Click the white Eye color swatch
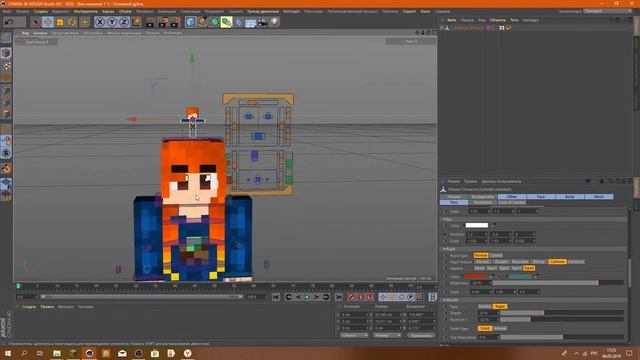 pyautogui.click(x=477, y=225)
